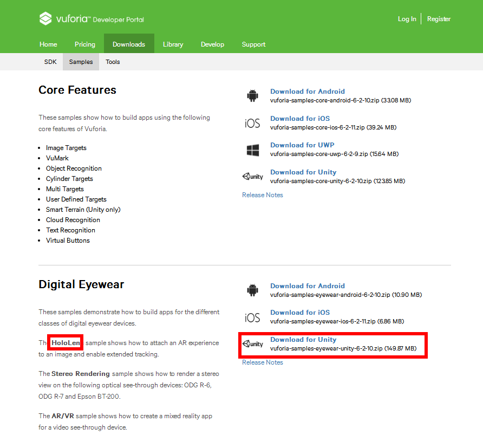483x448 pixels.
Task: Click the Cylinder Targets list item
Action: tap(69, 179)
